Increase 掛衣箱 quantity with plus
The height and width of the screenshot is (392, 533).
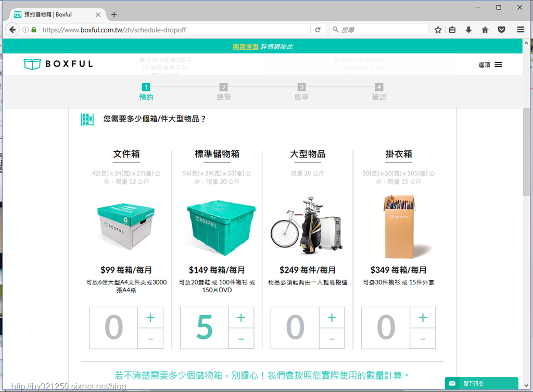[x=423, y=318]
